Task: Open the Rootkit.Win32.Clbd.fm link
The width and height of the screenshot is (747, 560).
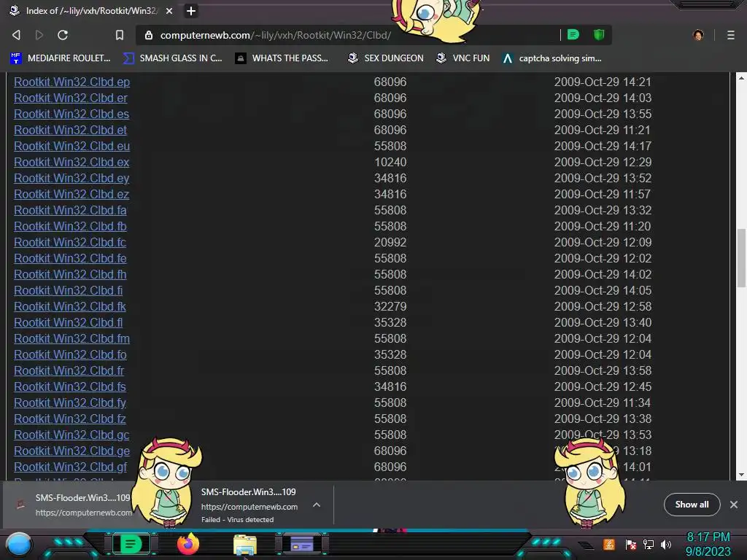Action: click(72, 338)
